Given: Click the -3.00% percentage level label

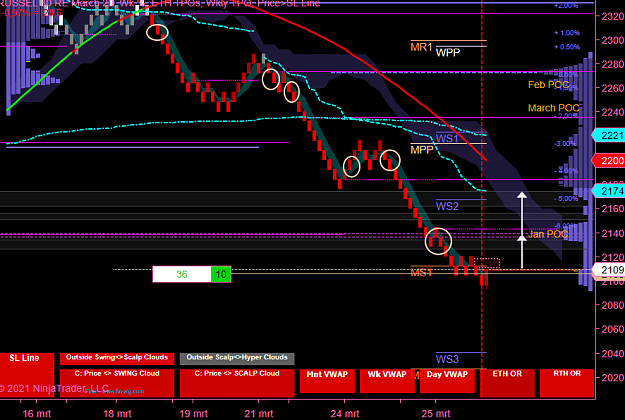Looking at the screenshot, I should click(x=565, y=143).
